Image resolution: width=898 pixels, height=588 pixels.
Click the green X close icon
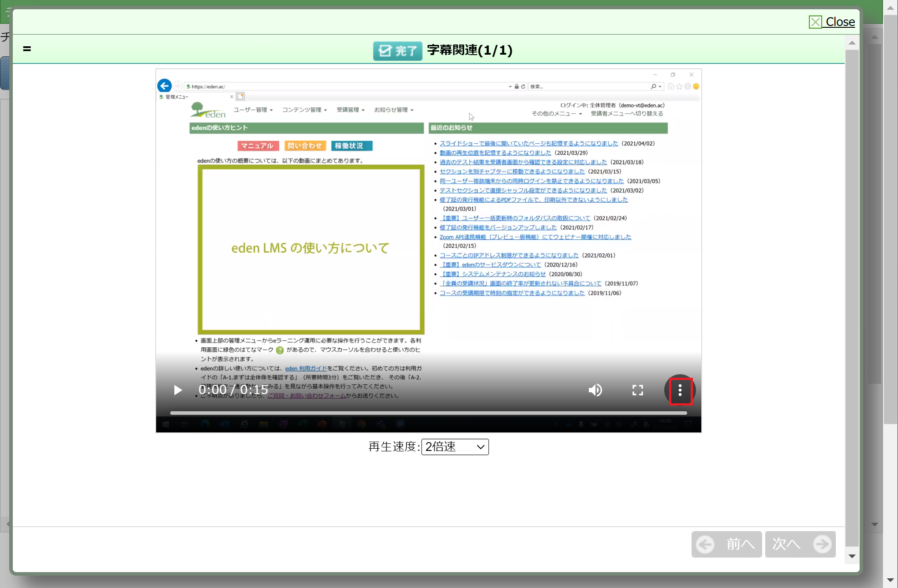pyautogui.click(x=815, y=22)
